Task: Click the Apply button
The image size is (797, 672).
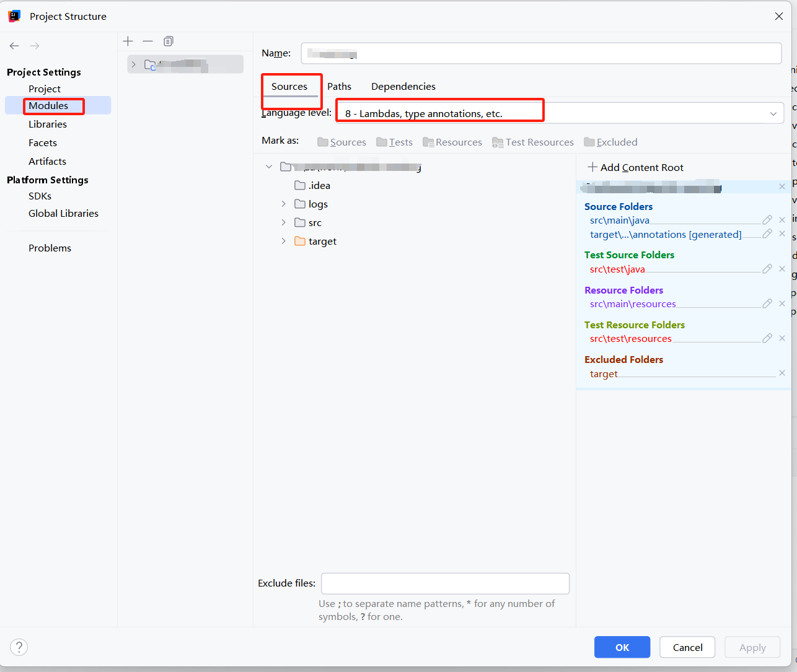Action: point(752,647)
